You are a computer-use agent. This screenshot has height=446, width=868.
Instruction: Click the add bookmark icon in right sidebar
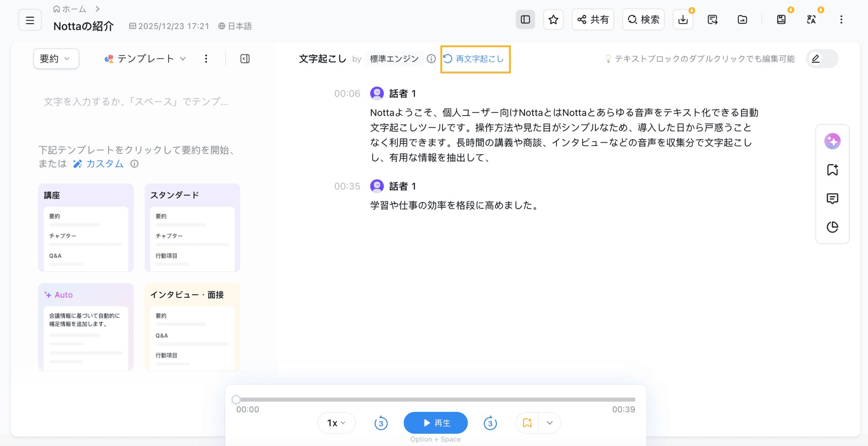point(833,170)
